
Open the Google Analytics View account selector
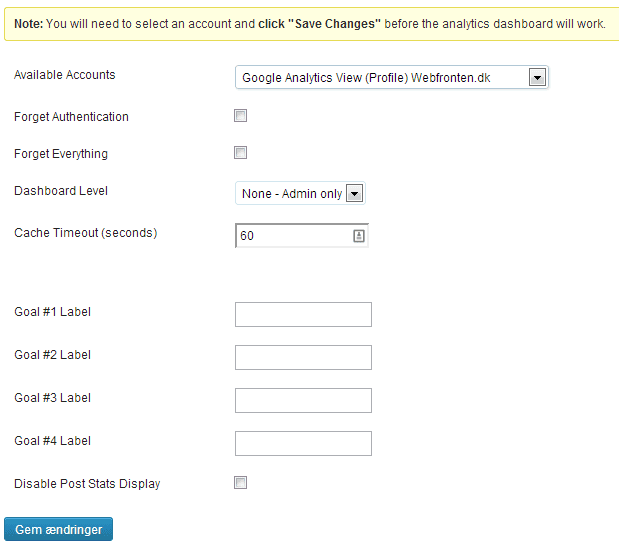(392, 77)
